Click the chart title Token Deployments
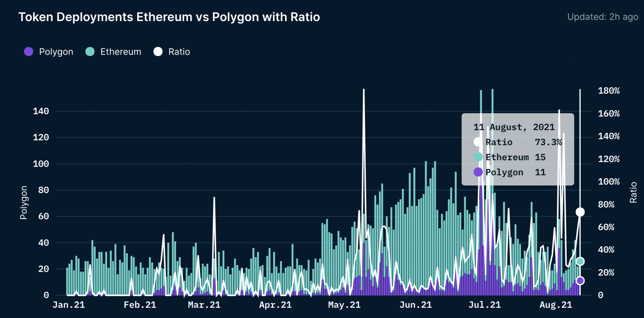Image resolution: width=644 pixels, height=318 pixels. click(169, 17)
